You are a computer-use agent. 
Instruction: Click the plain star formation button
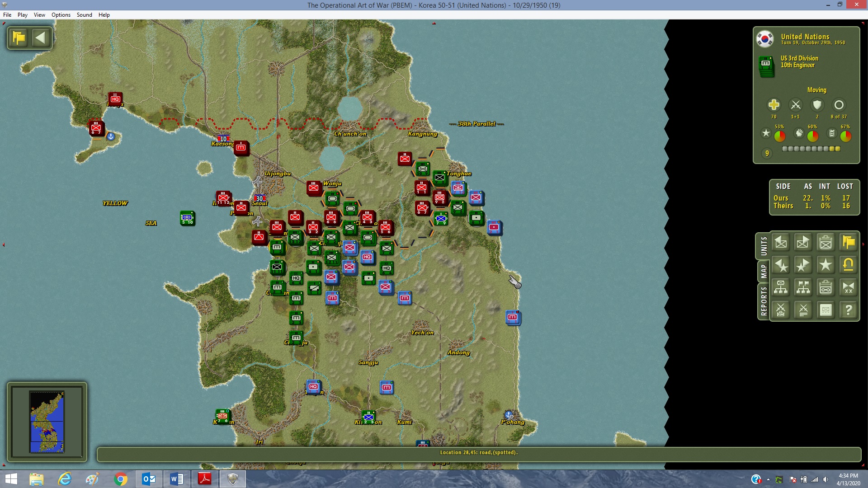coord(826,265)
